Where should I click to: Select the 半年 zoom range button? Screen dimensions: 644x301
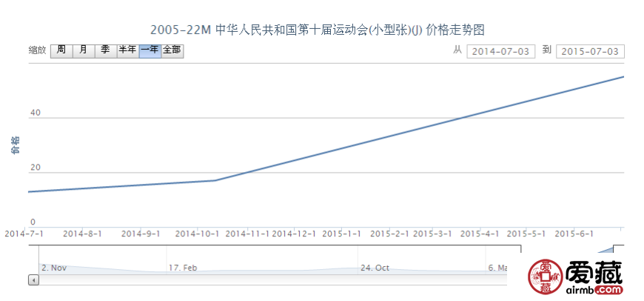(128, 51)
